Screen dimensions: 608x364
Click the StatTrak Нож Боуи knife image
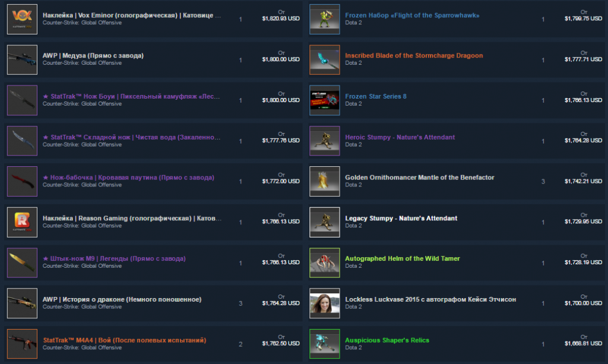pos(22,100)
